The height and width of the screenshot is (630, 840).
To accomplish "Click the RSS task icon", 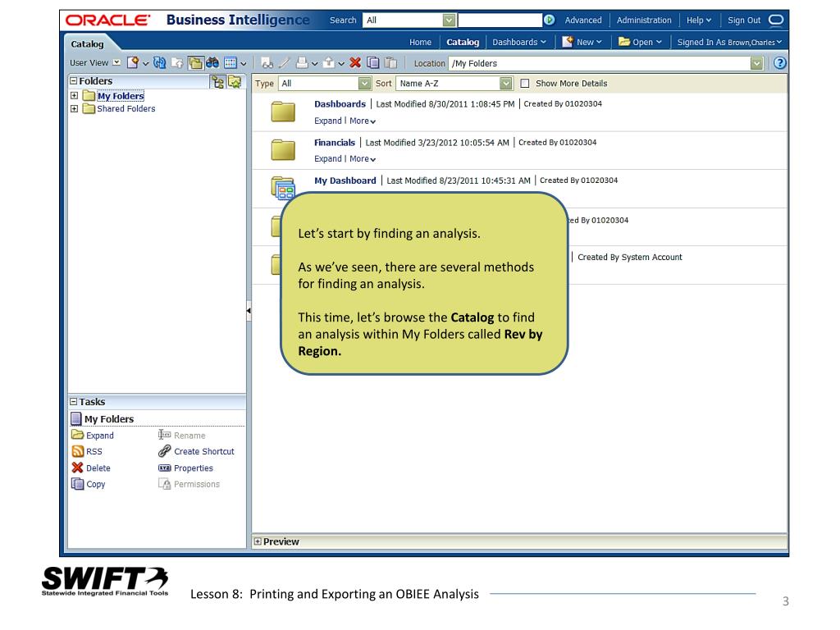I will tap(78, 452).
